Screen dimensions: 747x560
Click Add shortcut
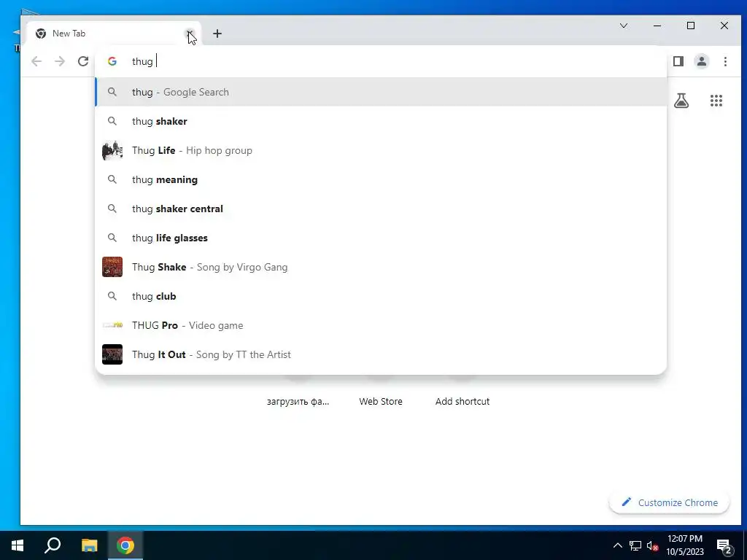(x=462, y=402)
